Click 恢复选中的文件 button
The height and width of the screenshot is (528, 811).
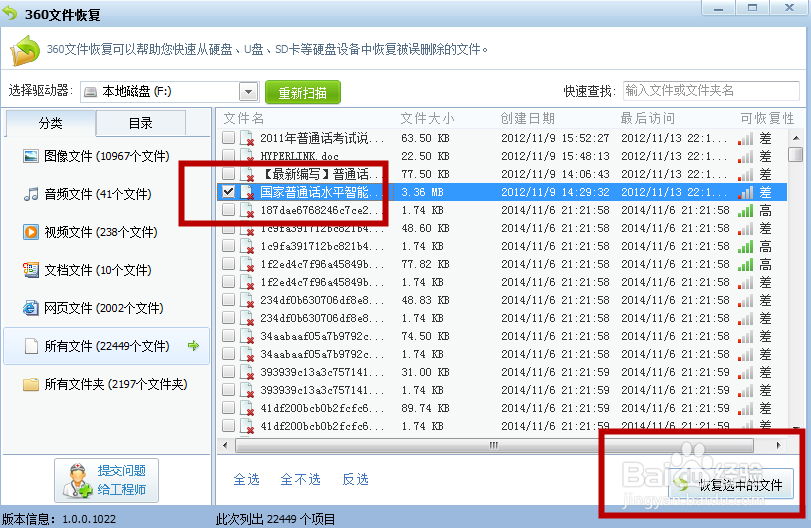[x=731, y=485]
